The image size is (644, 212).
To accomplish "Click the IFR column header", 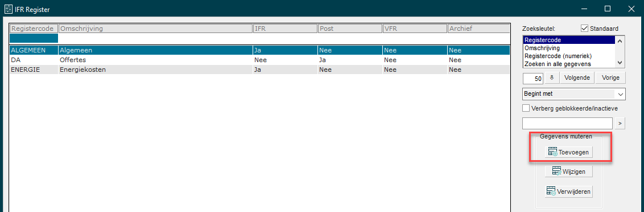I will 286,28.
